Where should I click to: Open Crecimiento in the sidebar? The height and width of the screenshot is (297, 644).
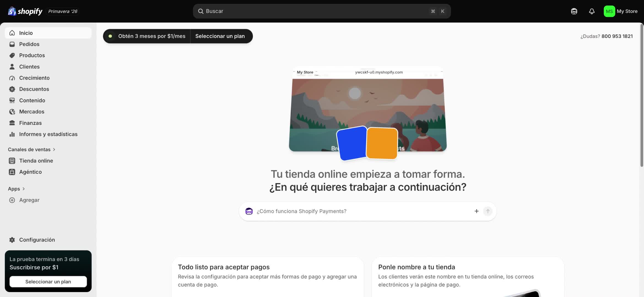(48, 78)
